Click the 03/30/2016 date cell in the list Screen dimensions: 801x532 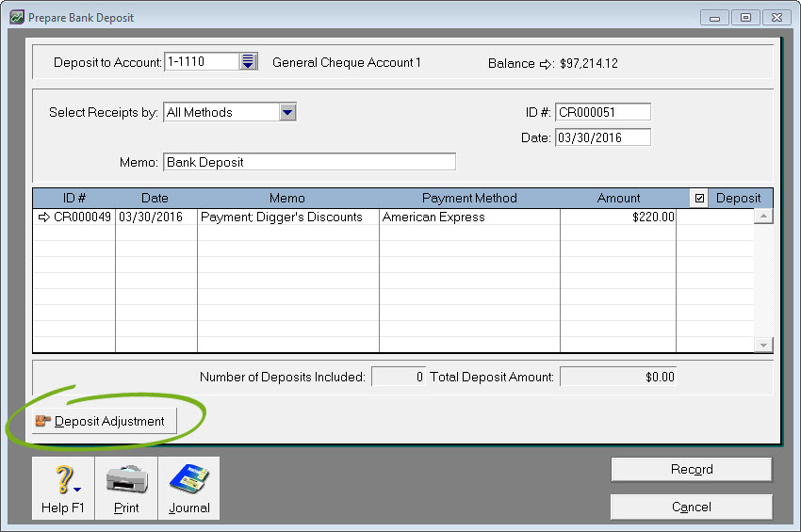tap(156, 217)
